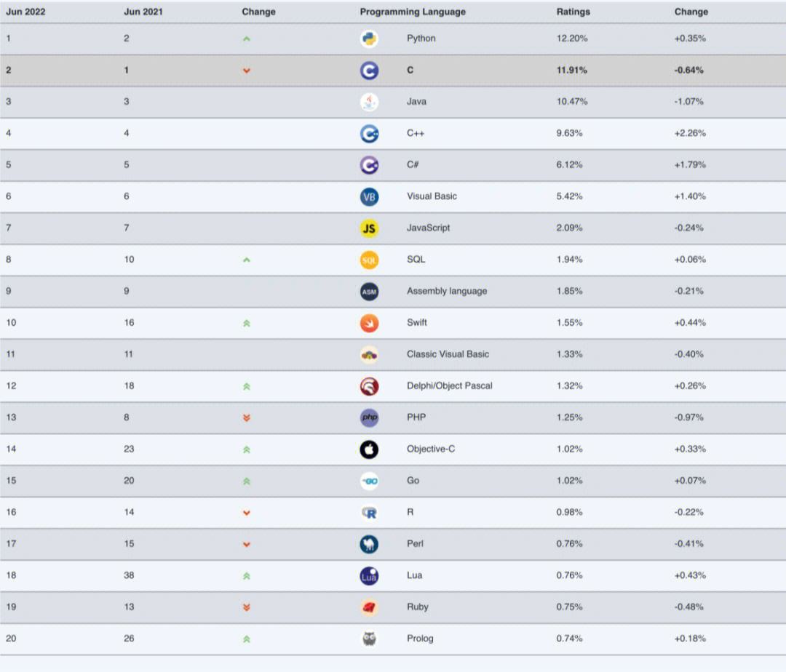Click the red Ruby gem icon
The height and width of the screenshot is (672, 786).
[x=369, y=607]
